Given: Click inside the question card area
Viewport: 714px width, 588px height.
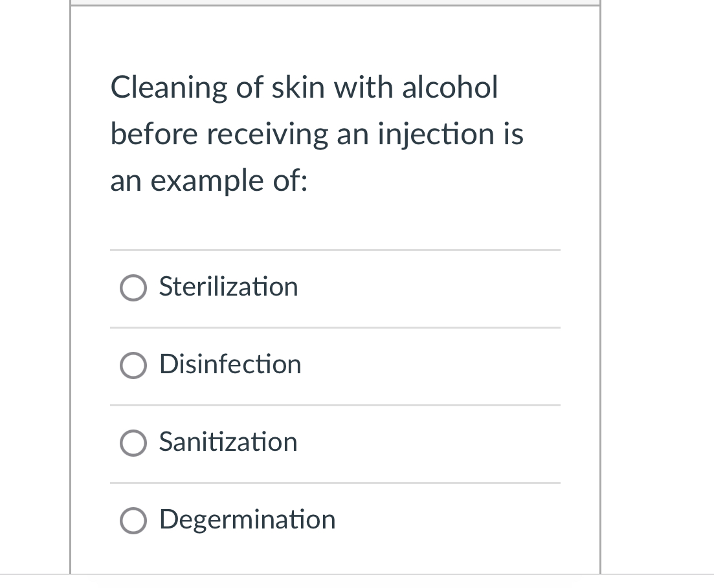Looking at the screenshot, I should click(335, 220).
